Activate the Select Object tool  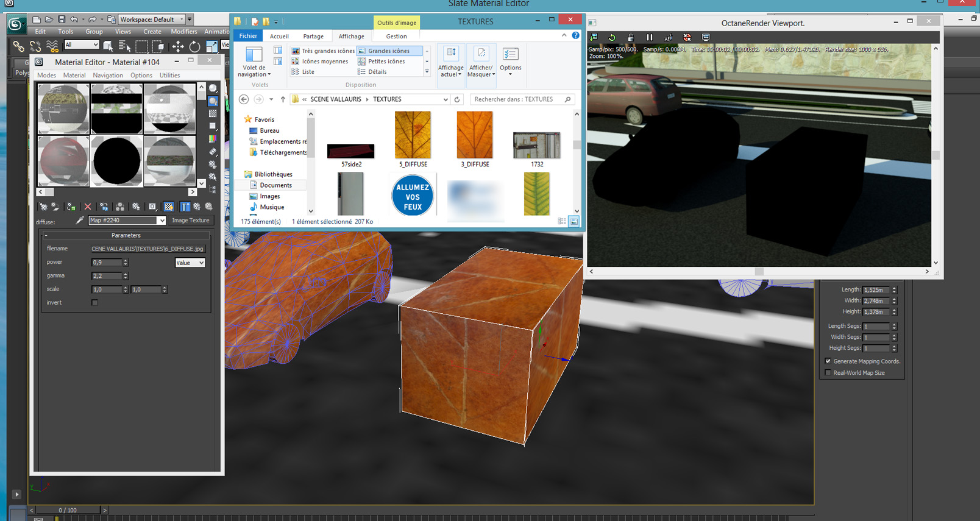108,46
